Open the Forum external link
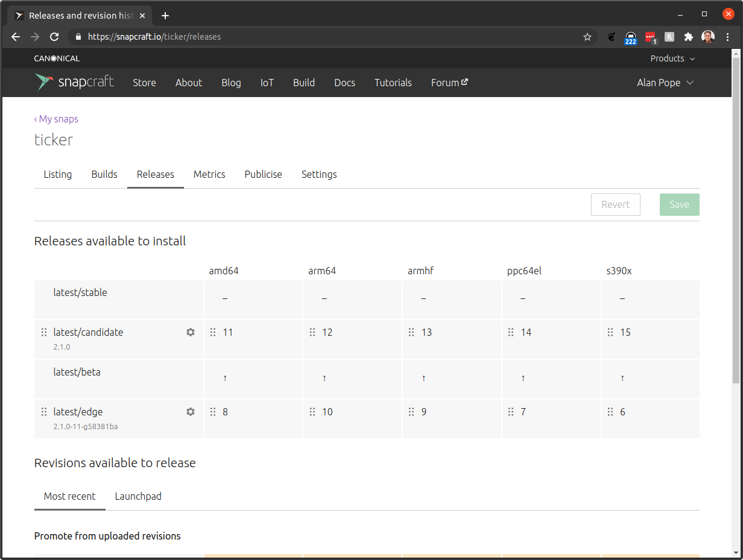Image resolution: width=743 pixels, height=560 pixels. pos(449,83)
